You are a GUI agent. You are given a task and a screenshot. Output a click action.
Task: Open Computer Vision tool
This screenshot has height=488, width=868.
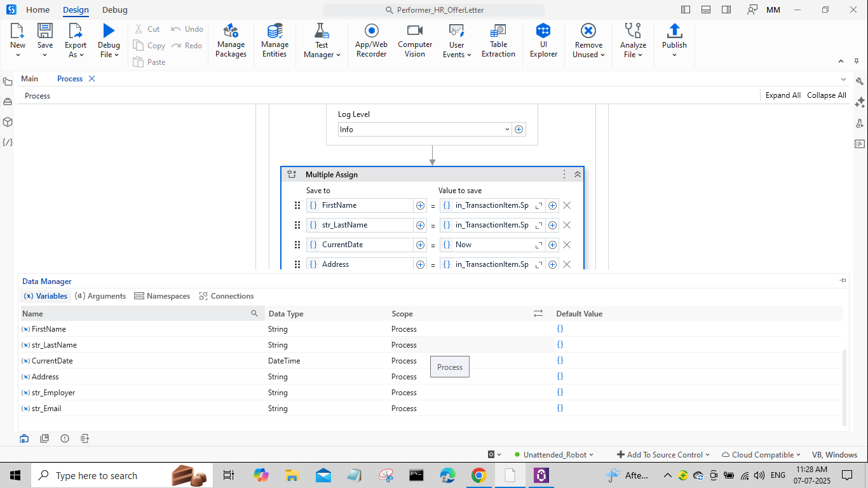(x=415, y=41)
